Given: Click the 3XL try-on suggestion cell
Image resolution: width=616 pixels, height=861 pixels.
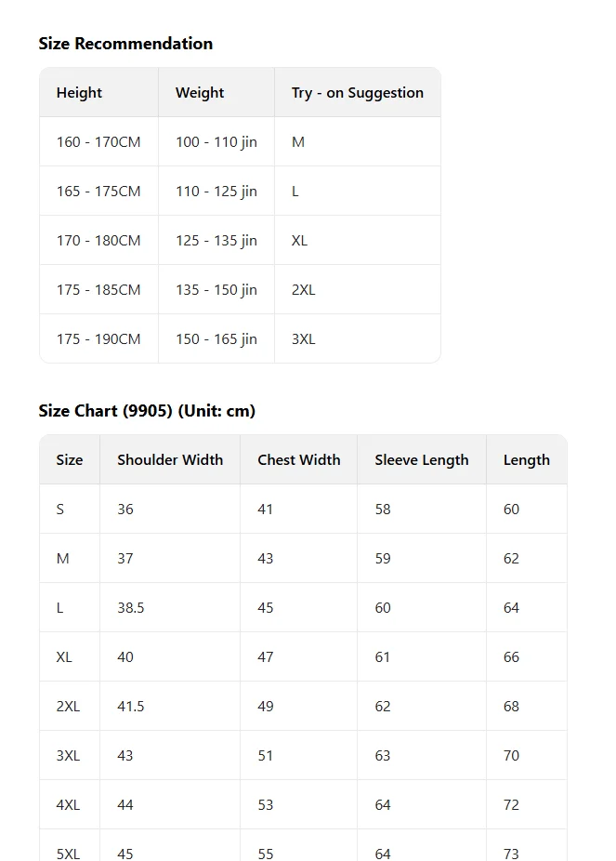Looking at the screenshot, I should pos(358,338).
